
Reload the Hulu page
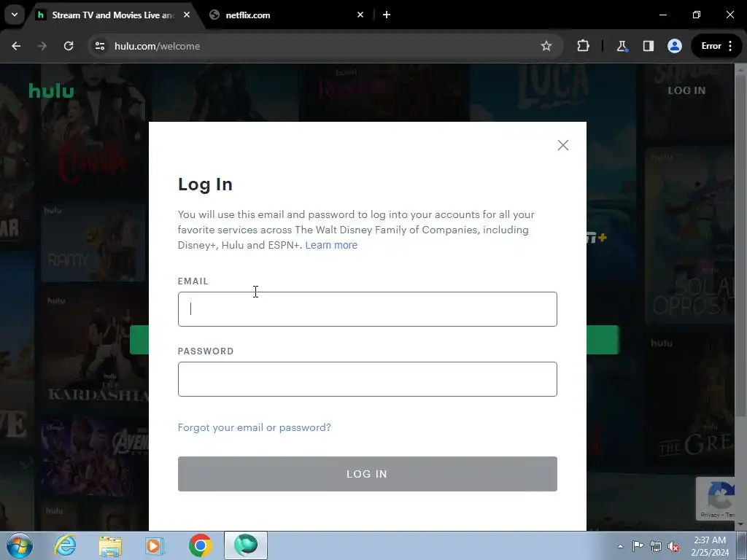[69, 46]
